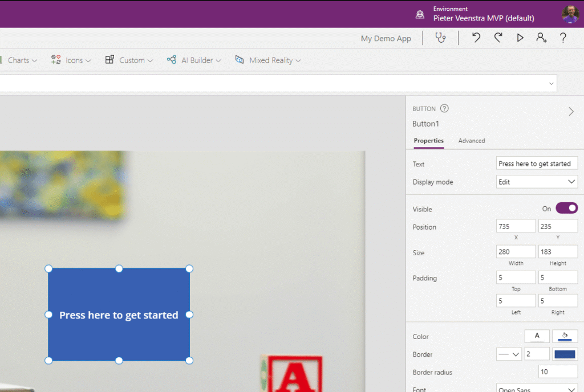The height and width of the screenshot is (392, 584).
Task: Open the user profile picture
Action: [x=570, y=14]
